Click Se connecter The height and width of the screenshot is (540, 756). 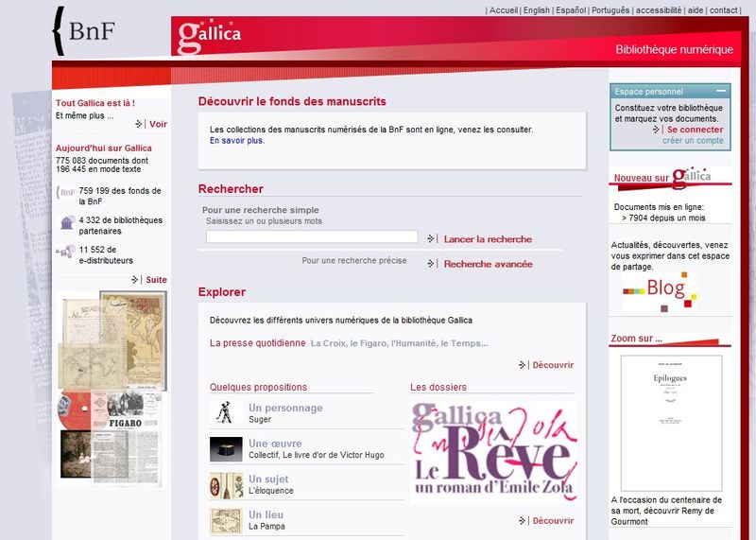point(695,130)
